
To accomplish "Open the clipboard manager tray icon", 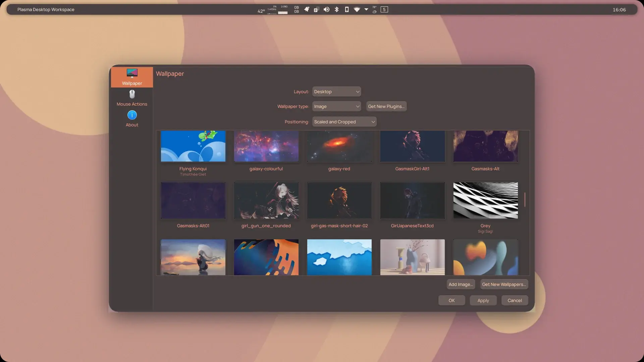I will 316,9.
